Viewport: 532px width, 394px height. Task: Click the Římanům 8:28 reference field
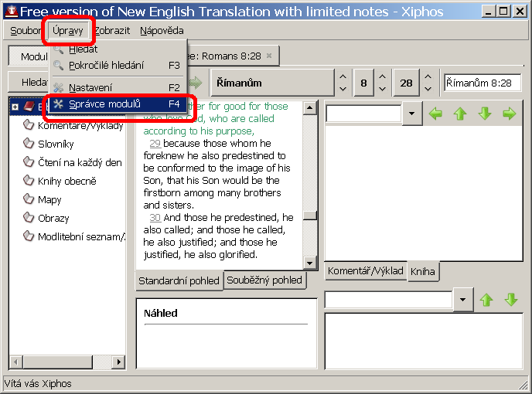483,83
